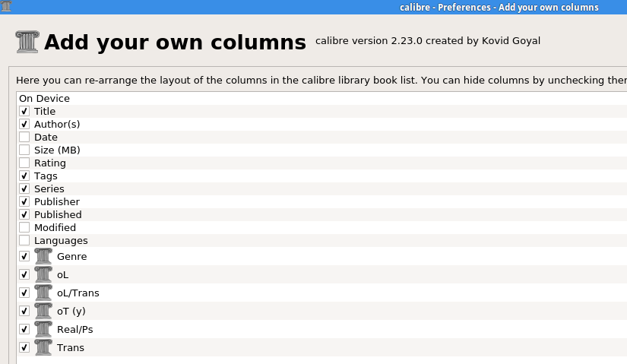Hide the Tags column
The width and height of the screenshot is (627, 364).
coord(24,176)
